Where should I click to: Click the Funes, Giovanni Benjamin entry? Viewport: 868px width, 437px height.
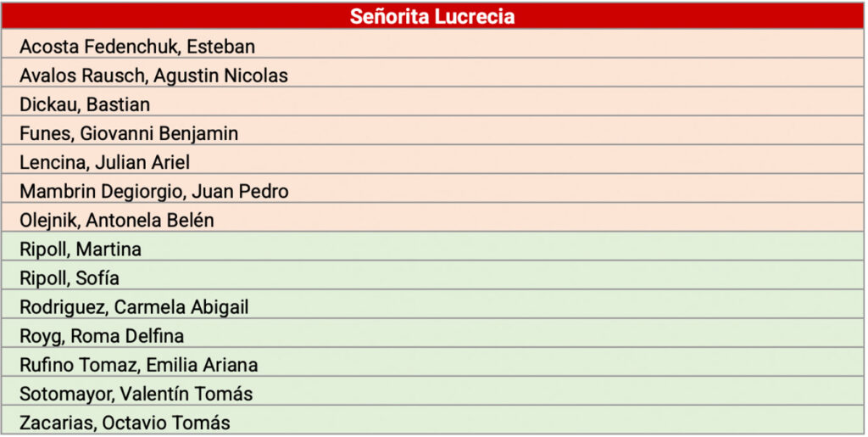point(129,133)
